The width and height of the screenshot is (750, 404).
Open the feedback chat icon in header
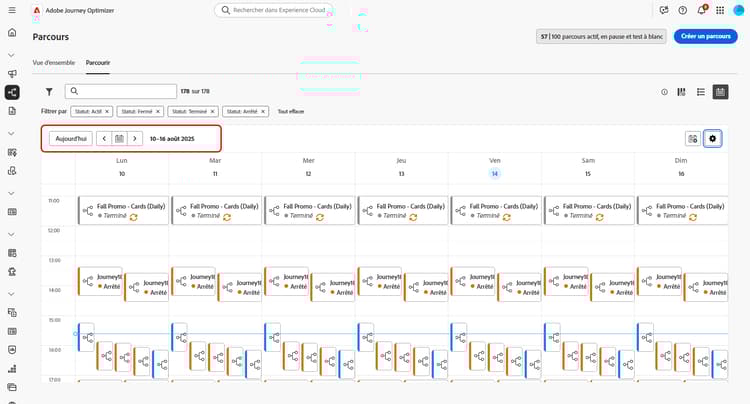(x=663, y=10)
